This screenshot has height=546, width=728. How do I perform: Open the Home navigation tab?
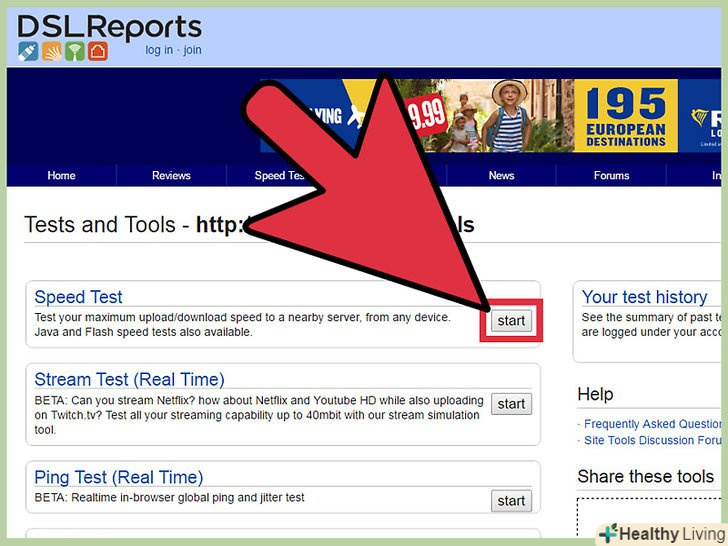(x=61, y=176)
